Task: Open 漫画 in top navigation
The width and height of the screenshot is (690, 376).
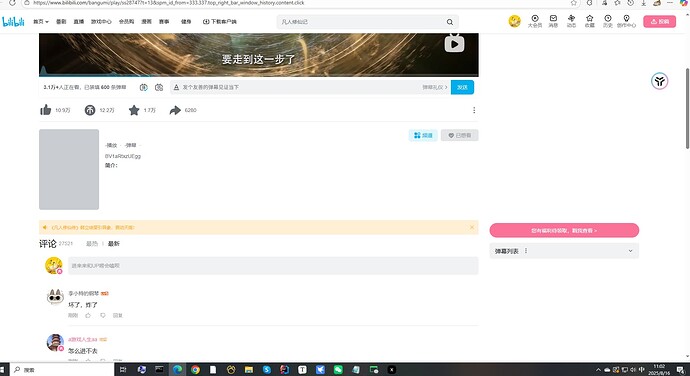Action: coord(146,22)
